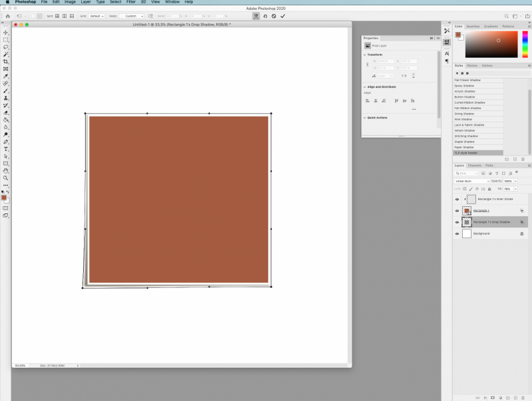Image resolution: width=532 pixels, height=401 pixels.
Task: Select the Rectangle 1 layer by name
Action: [x=481, y=211]
